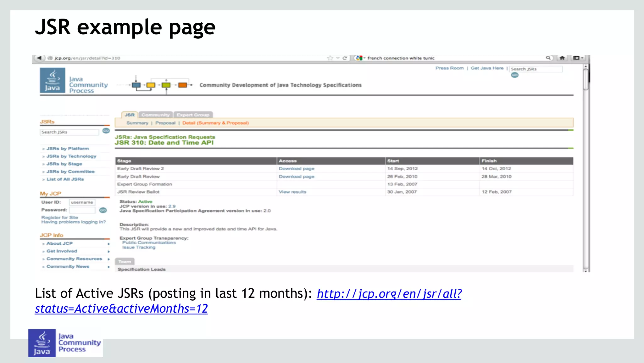Click View results for JSR Review Ballot
The width and height of the screenshot is (644, 363).
pos(292,192)
